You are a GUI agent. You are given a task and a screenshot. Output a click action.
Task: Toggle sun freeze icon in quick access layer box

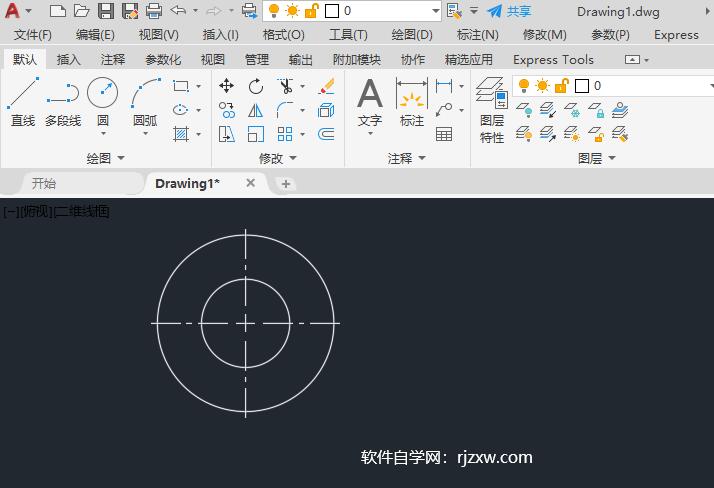point(292,10)
